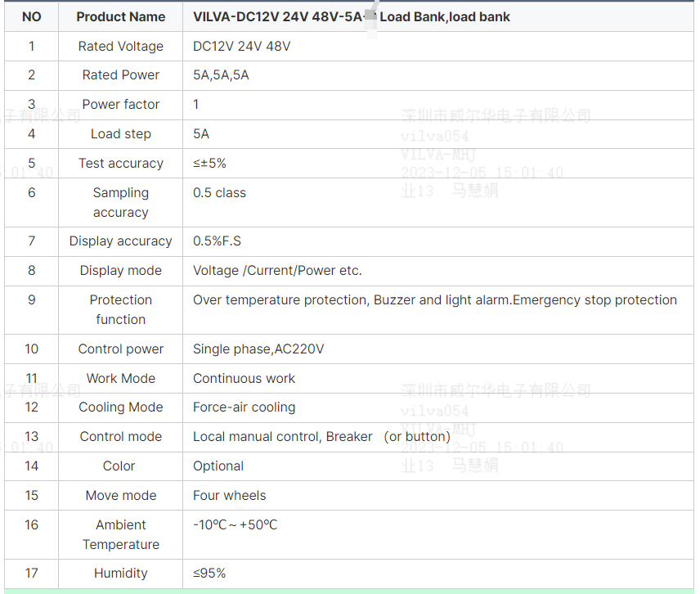700x594 pixels.
Task: Click the "Force-air cooling" value
Action: coord(244,407)
